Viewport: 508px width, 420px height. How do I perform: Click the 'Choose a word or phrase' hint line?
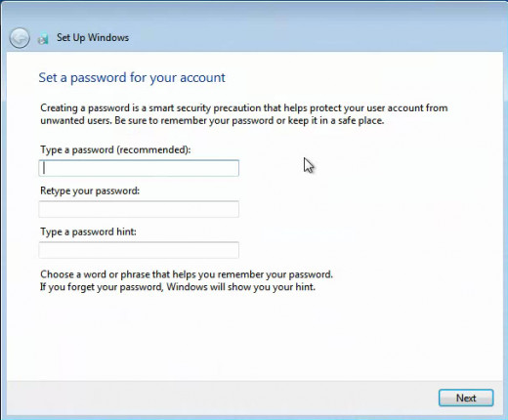187,274
